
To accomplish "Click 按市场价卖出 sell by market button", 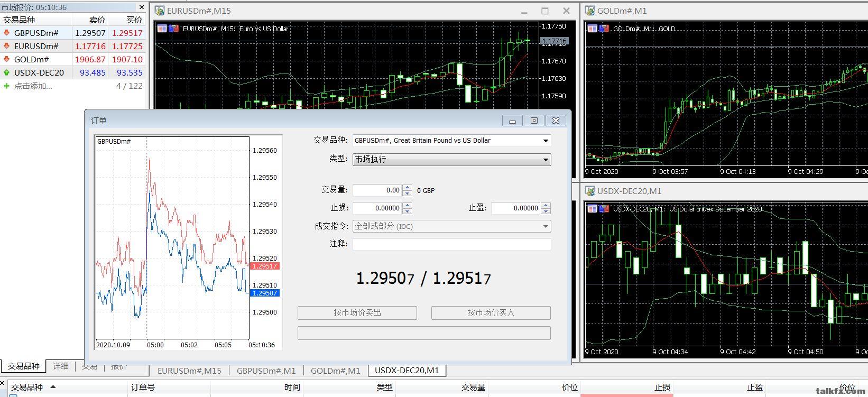I will pos(357,313).
